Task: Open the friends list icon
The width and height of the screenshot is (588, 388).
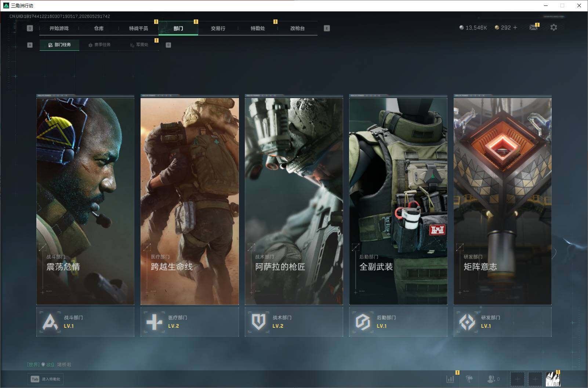Action: (491, 379)
